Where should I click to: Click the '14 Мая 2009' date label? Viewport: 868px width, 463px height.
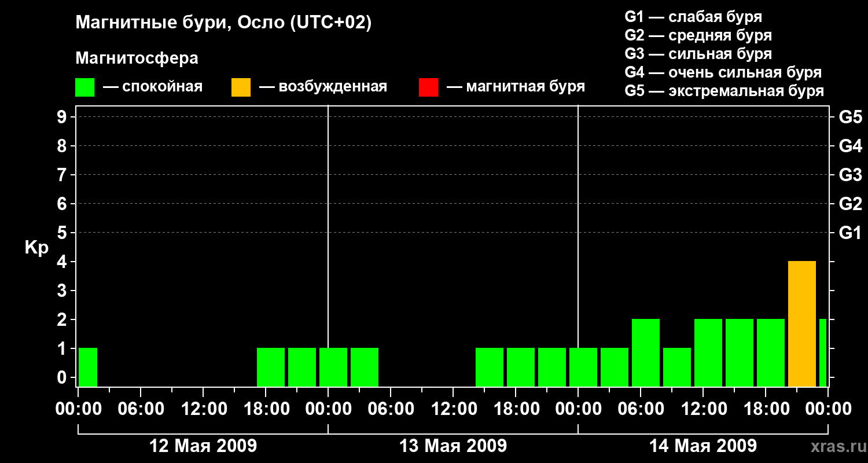click(703, 446)
